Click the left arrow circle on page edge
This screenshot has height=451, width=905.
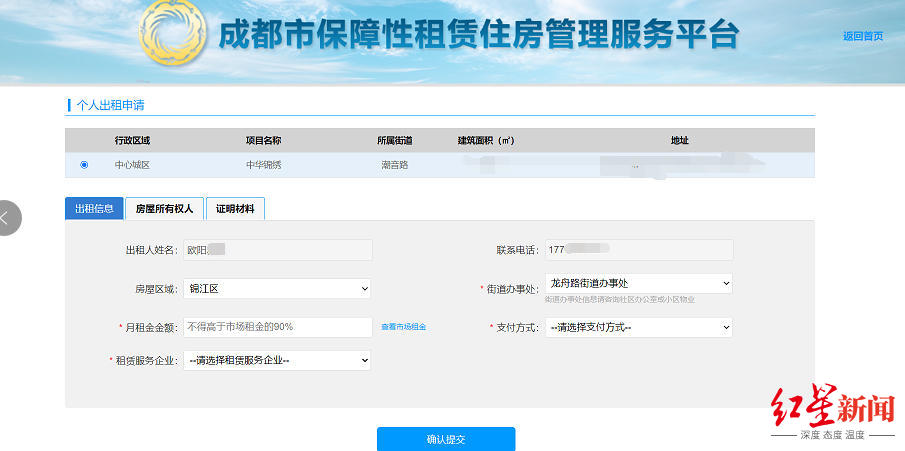coord(6,217)
